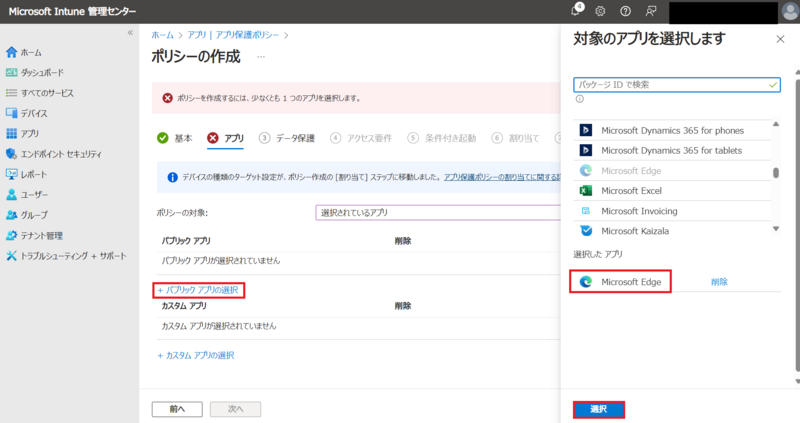Viewport: 800px width, 423px height.
Task: Click 削除 next to selected Microsoft Edge
Action: pos(719,282)
